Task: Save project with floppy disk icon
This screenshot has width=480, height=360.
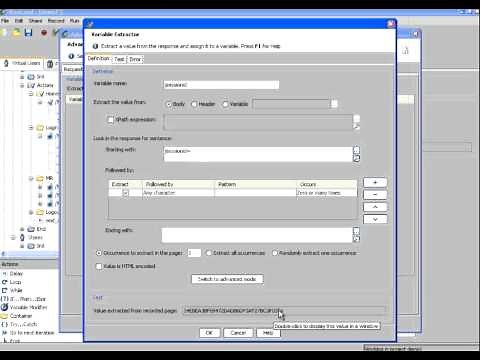Action: (x=29, y=32)
